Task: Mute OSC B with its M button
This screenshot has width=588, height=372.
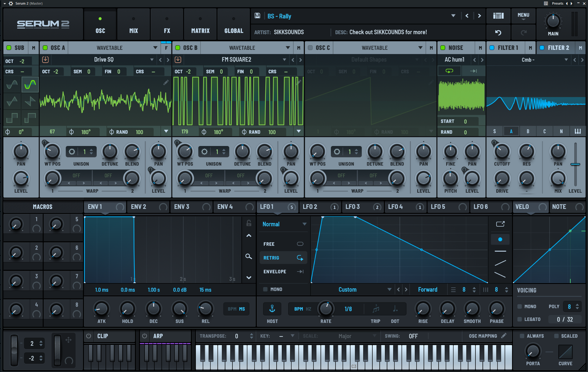Action: pos(298,47)
